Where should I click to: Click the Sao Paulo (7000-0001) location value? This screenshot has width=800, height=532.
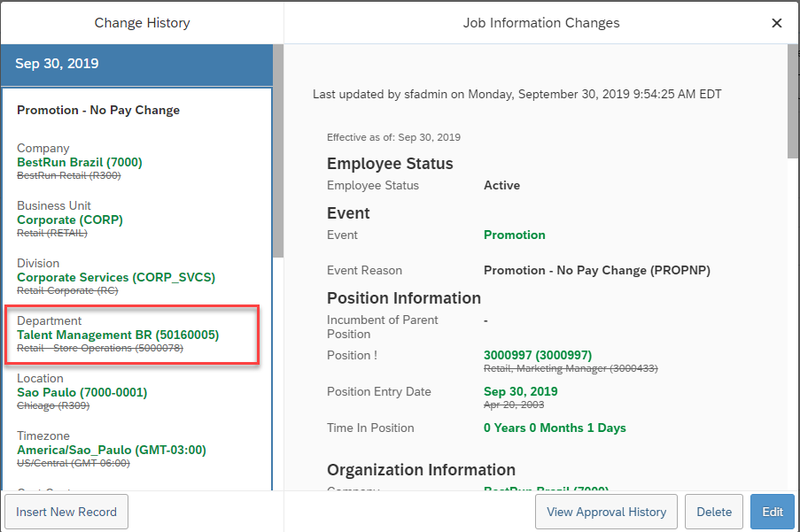point(82,393)
